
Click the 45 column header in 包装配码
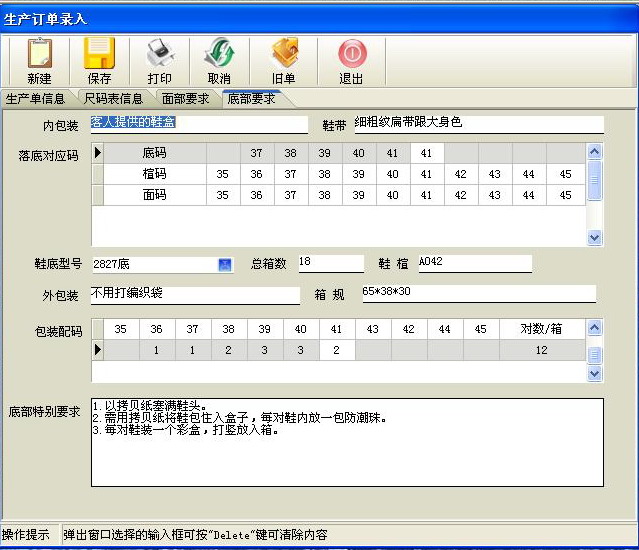[481, 329]
